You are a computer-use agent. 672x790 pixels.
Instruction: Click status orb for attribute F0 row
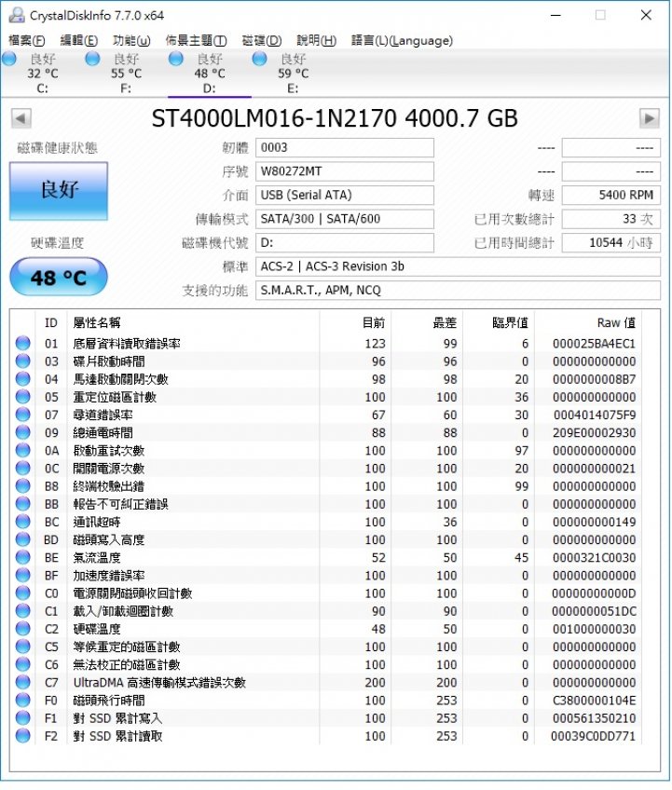pyautogui.click(x=22, y=701)
